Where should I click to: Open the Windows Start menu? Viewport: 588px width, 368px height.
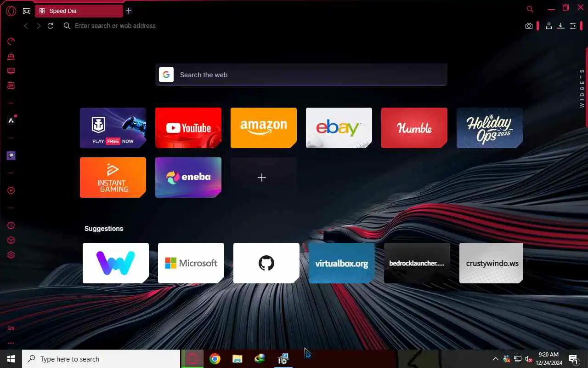[x=11, y=359]
